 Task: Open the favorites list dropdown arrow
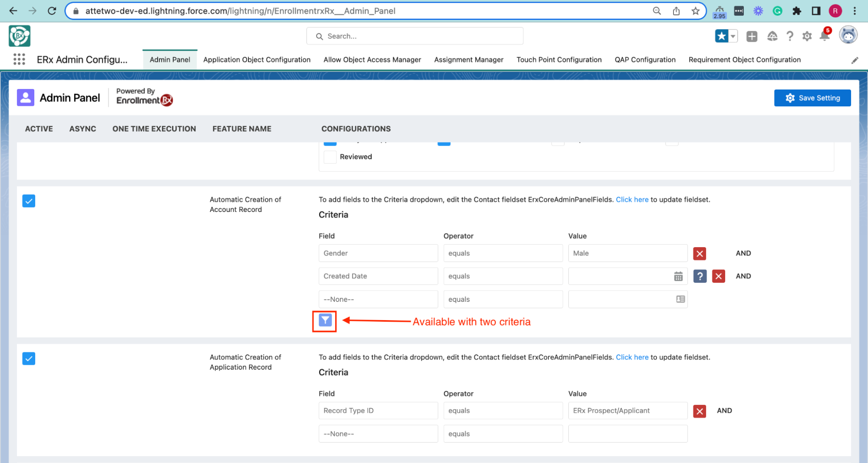[x=733, y=36]
